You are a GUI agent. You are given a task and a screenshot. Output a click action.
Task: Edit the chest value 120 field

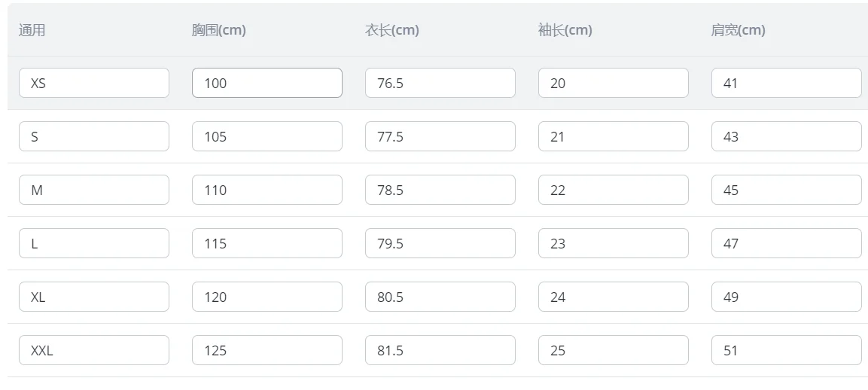tap(267, 297)
